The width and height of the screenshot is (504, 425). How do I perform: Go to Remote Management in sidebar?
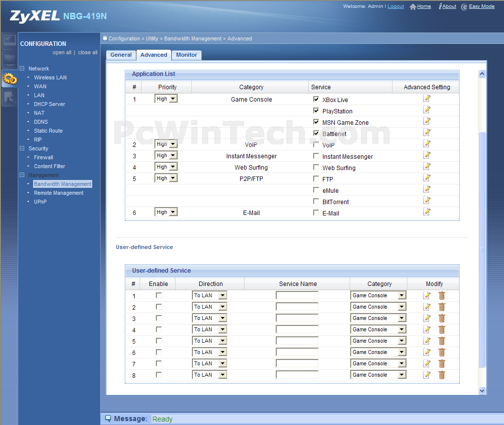[x=59, y=193]
